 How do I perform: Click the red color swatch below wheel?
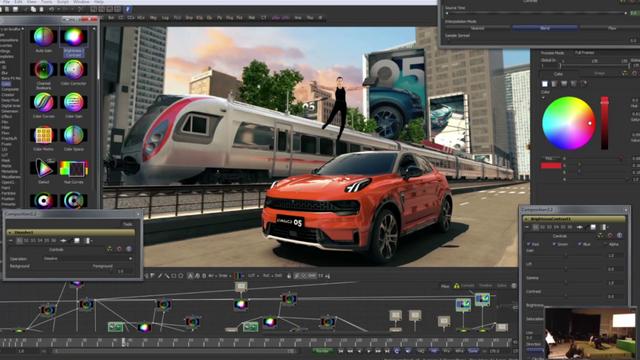pos(551,165)
